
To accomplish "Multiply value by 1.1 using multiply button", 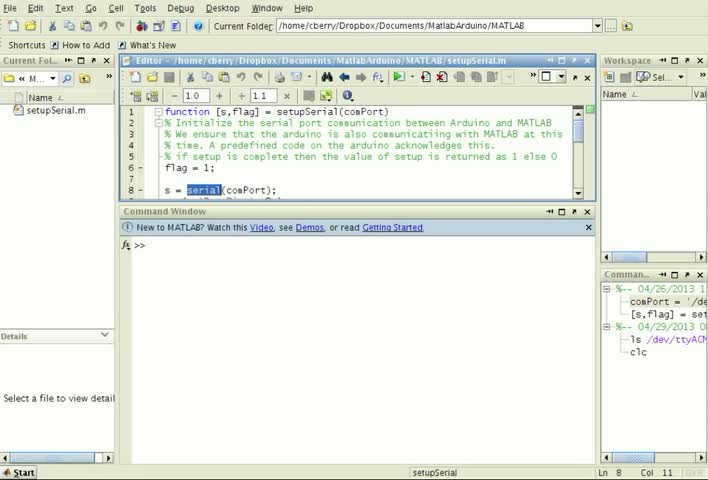I will [x=287, y=96].
